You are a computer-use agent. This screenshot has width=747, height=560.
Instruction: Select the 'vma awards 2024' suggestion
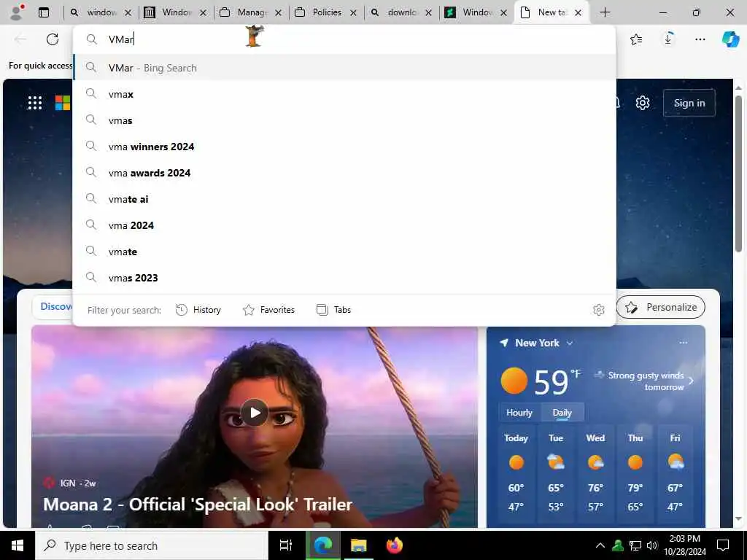point(344,173)
